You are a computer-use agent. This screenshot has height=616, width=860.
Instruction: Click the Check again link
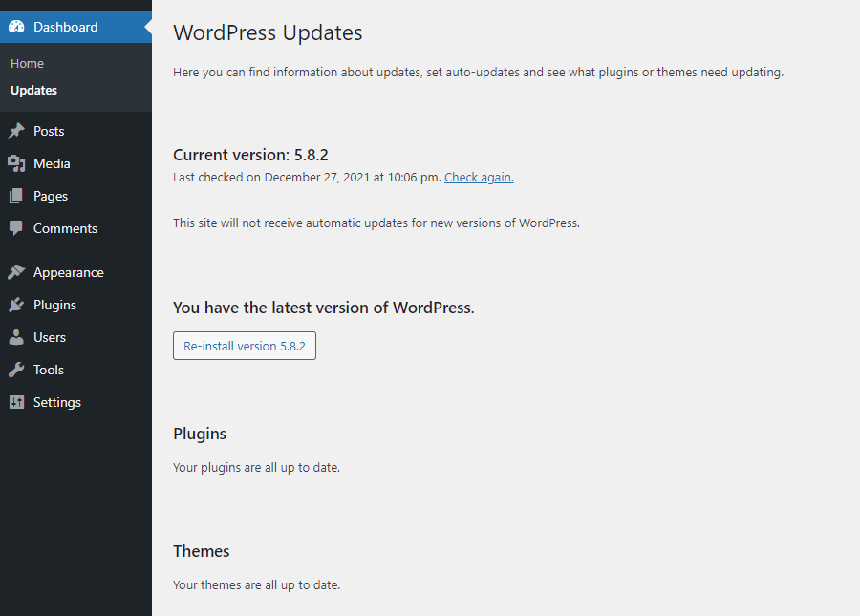[478, 177]
